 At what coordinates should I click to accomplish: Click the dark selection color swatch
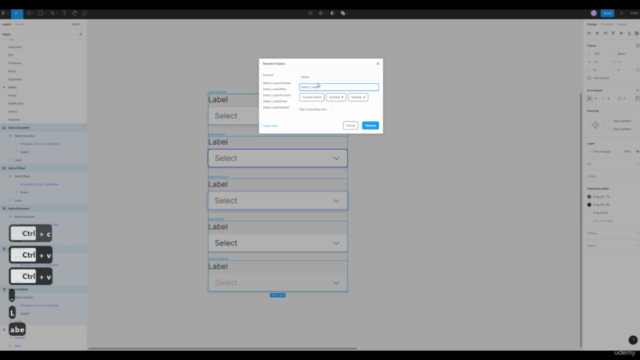tap(589, 204)
